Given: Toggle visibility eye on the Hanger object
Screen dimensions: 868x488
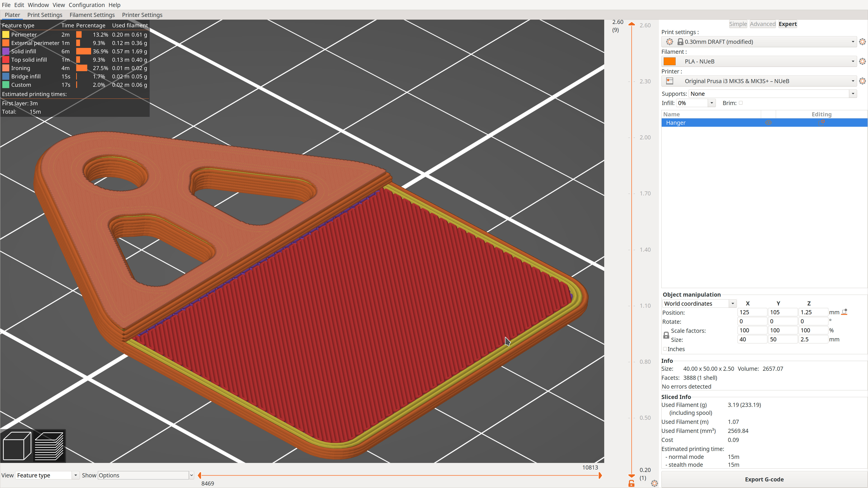Looking at the screenshot, I should point(769,123).
